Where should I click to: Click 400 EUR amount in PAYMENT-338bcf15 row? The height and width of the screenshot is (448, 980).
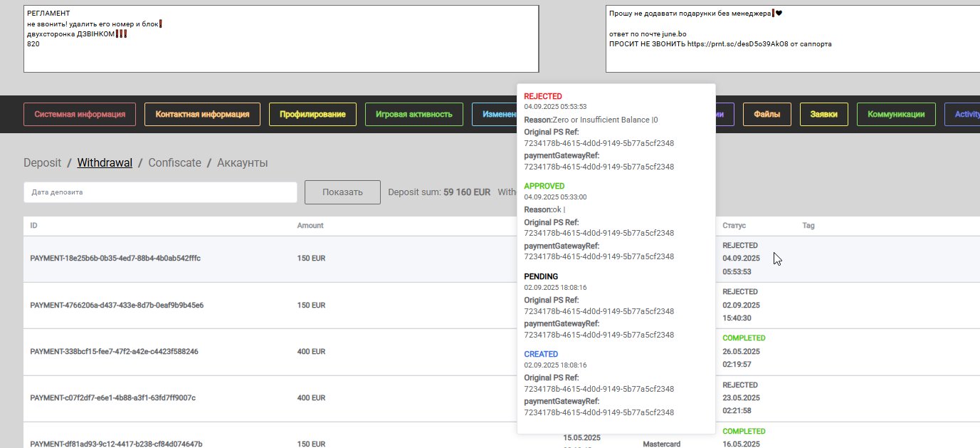point(311,352)
